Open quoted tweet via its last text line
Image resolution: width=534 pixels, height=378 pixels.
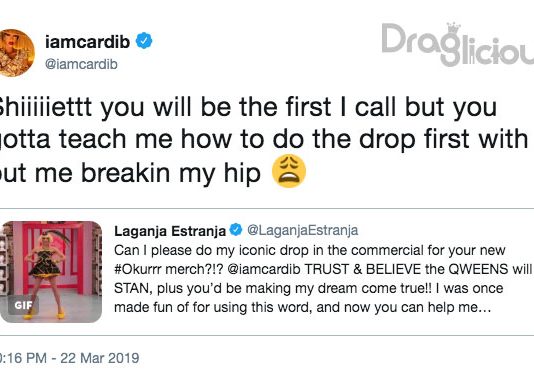pyautogui.click(x=302, y=308)
